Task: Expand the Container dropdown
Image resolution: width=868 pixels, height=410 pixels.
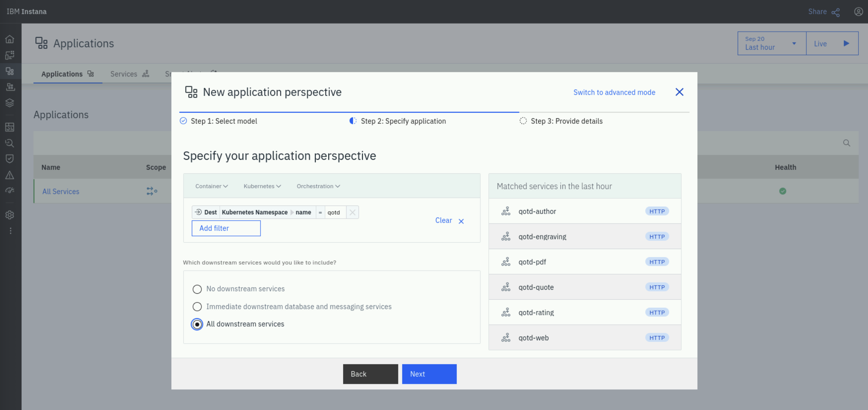Action: click(211, 186)
